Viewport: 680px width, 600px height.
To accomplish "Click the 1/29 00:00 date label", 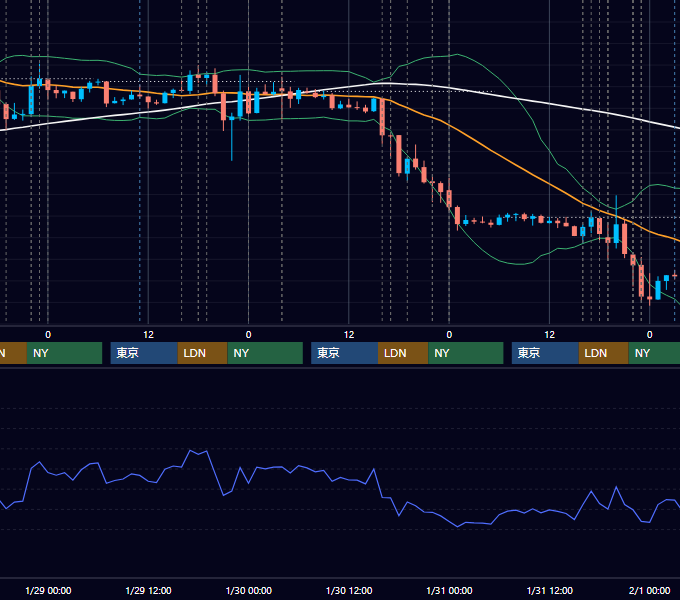I will [48, 590].
